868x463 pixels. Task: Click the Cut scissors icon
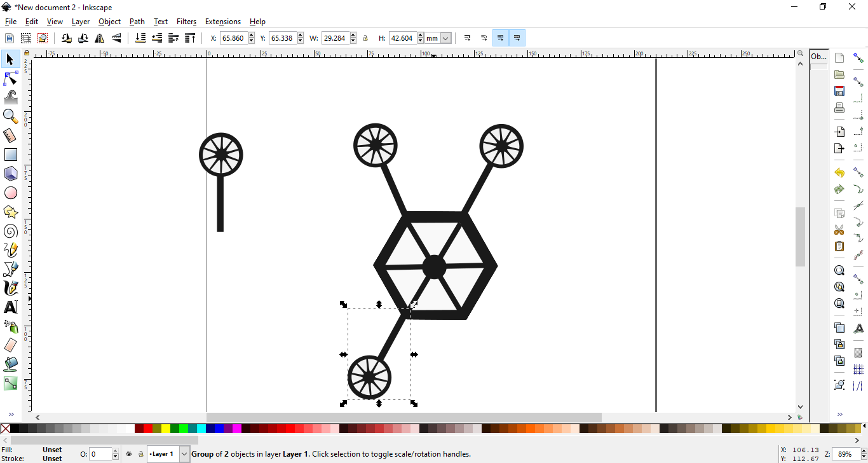click(839, 230)
